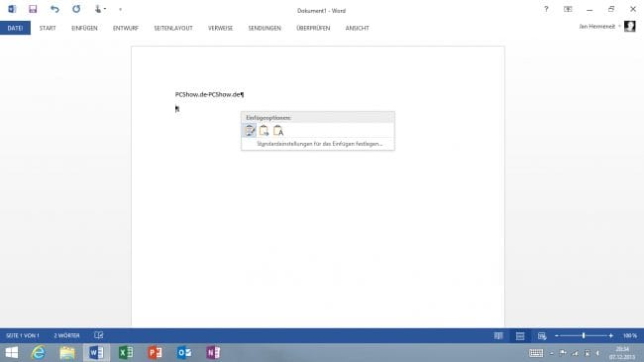The width and height of the screenshot is (644, 362).
Task: Switch to Read Mode view
Action: coord(498,336)
